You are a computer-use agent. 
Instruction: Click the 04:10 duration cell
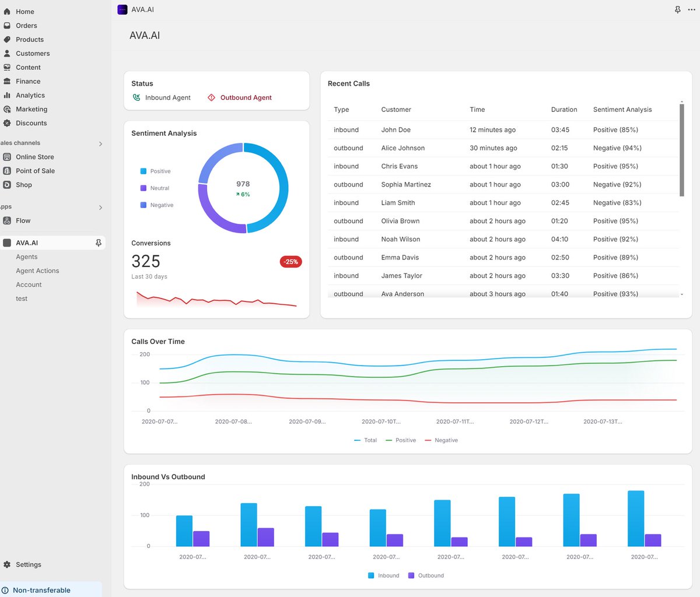(x=559, y=240)
